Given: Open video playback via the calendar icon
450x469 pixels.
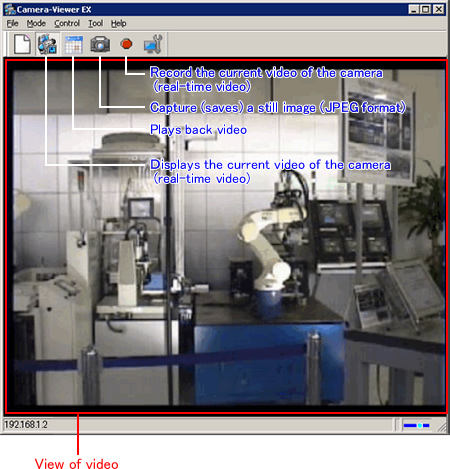Looking at the screenshot, I should (74, 44).
